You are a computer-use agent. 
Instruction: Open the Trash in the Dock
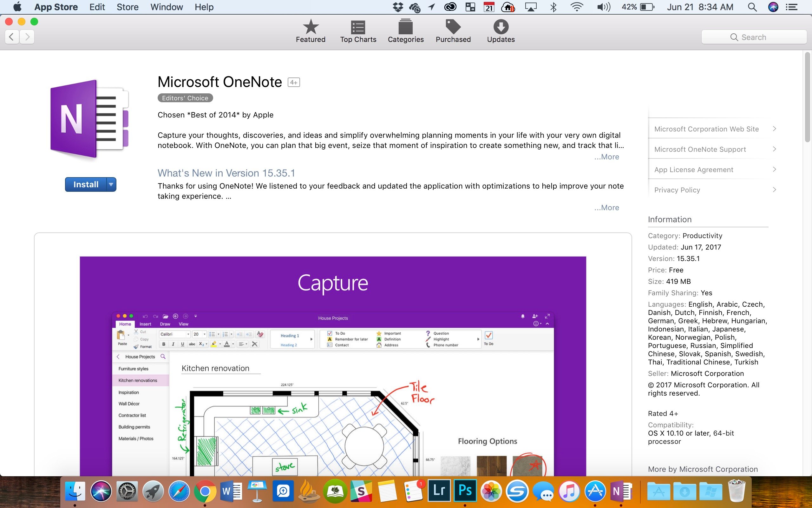pos(737,491)
